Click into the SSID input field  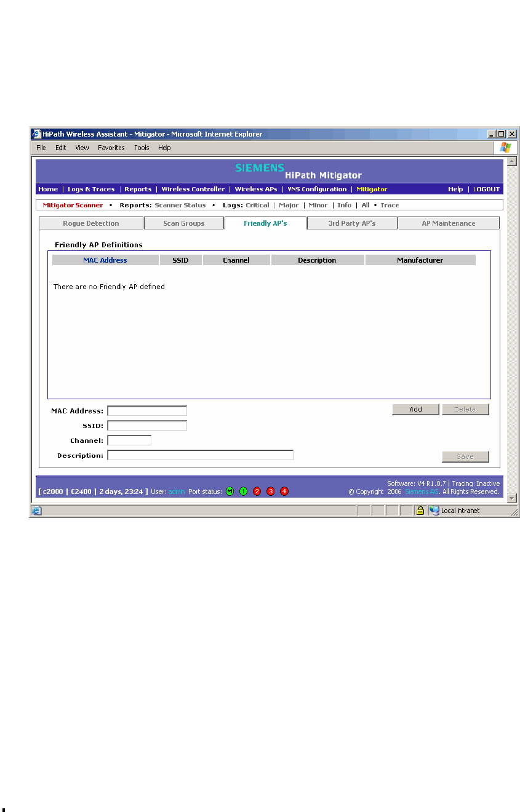coord(147,426)
